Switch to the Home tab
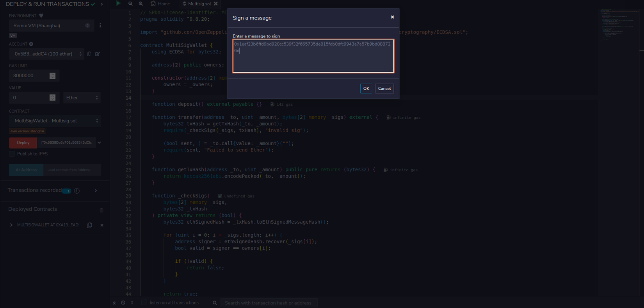Viewport: 644px width, 308px height. point(160,4)
